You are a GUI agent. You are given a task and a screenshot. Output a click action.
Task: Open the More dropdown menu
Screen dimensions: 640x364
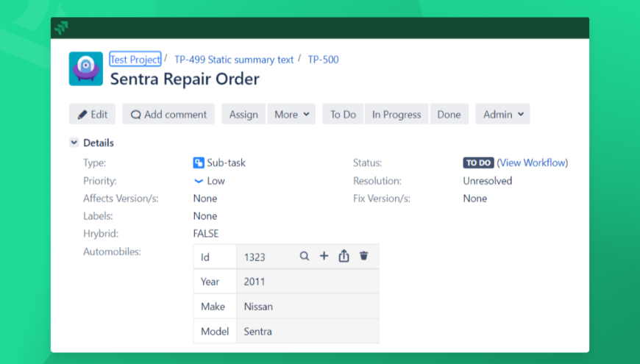[291, 114]
